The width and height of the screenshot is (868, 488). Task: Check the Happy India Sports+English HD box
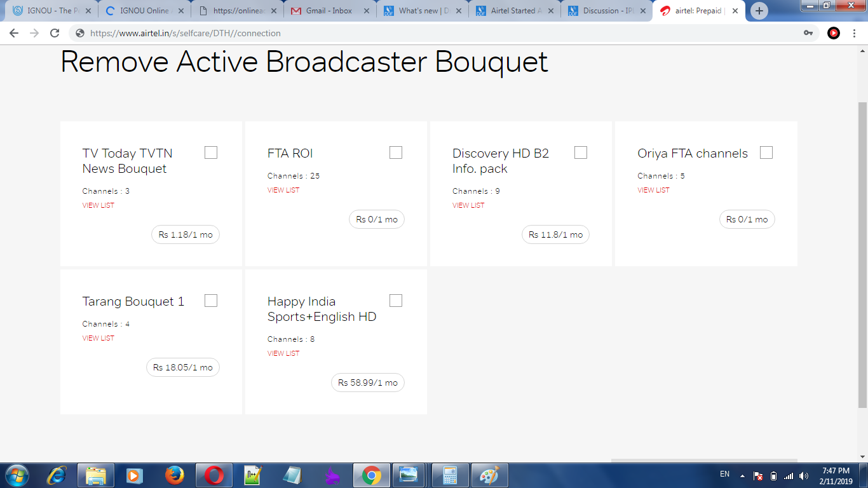click(396, 301)
